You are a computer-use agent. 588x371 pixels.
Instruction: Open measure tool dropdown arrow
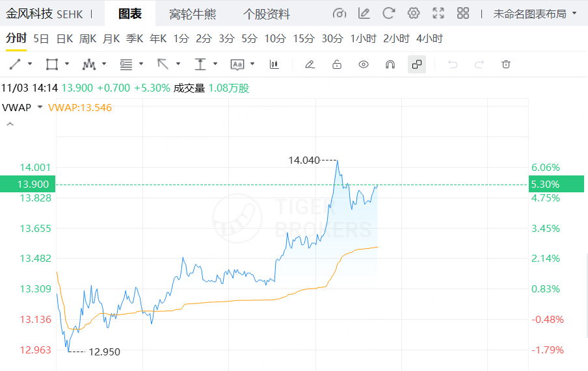pyautogui.click(x=215, y=64)
